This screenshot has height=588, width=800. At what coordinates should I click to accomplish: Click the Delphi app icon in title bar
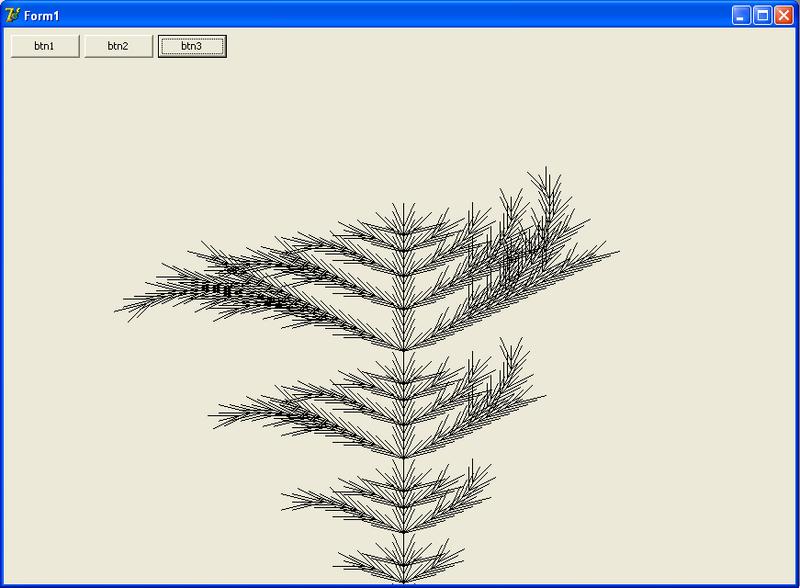coord(12,15)
